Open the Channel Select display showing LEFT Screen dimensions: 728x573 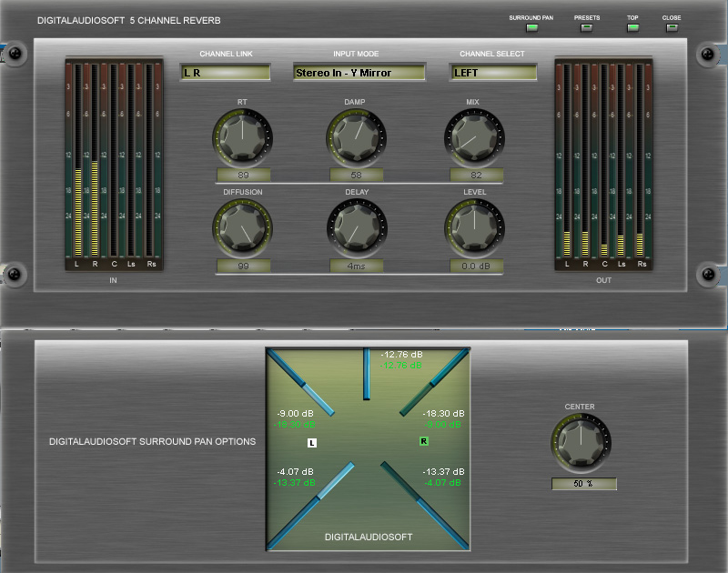[493, 73]
